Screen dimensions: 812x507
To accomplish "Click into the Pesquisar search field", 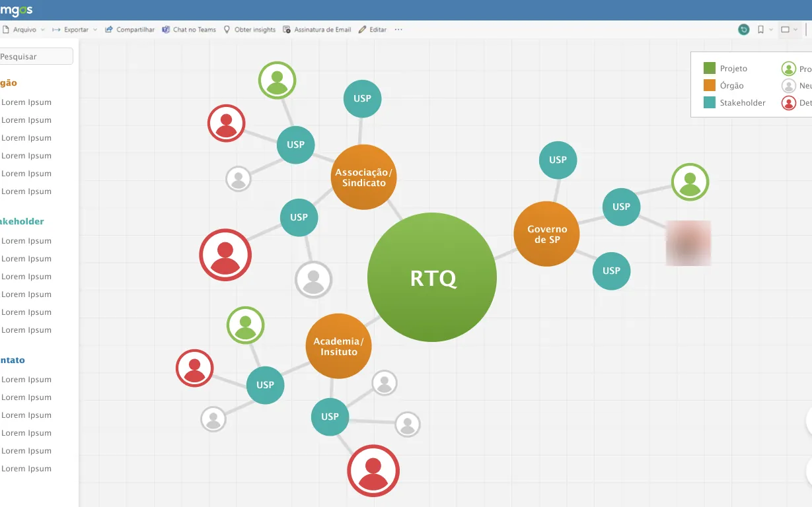I will pos(36,57).
